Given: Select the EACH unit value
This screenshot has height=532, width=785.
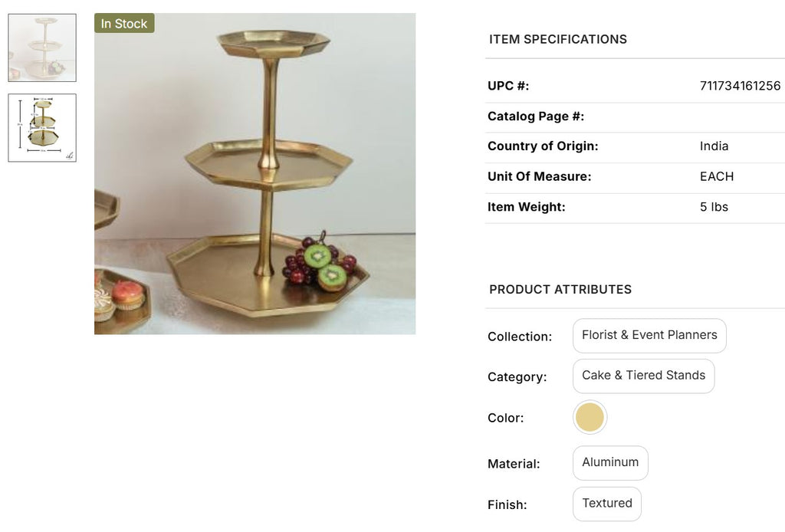Looking at the screenshot, I should [717, 176].
